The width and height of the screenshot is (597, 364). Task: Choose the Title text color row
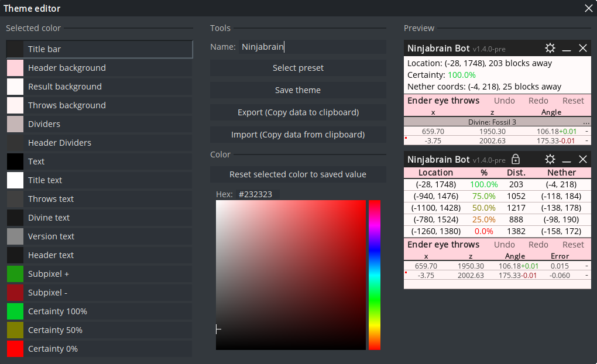[99, 180]
